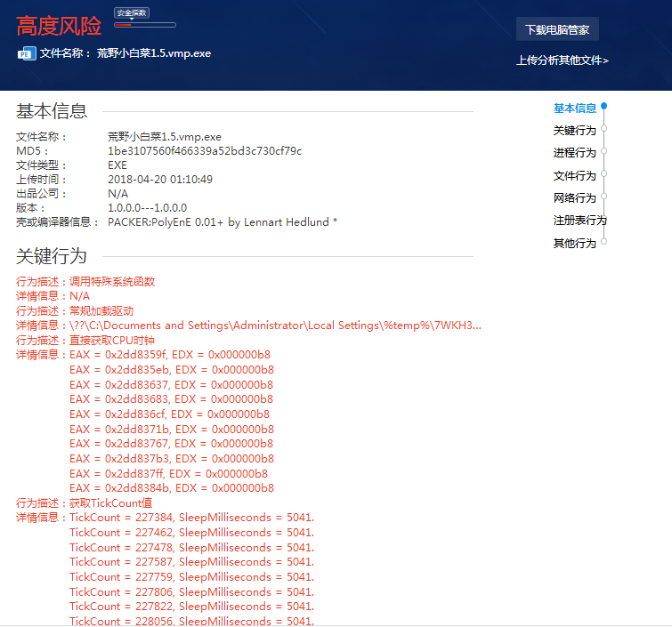Click the 获取TickCount值 behavior description

point(110,503)
